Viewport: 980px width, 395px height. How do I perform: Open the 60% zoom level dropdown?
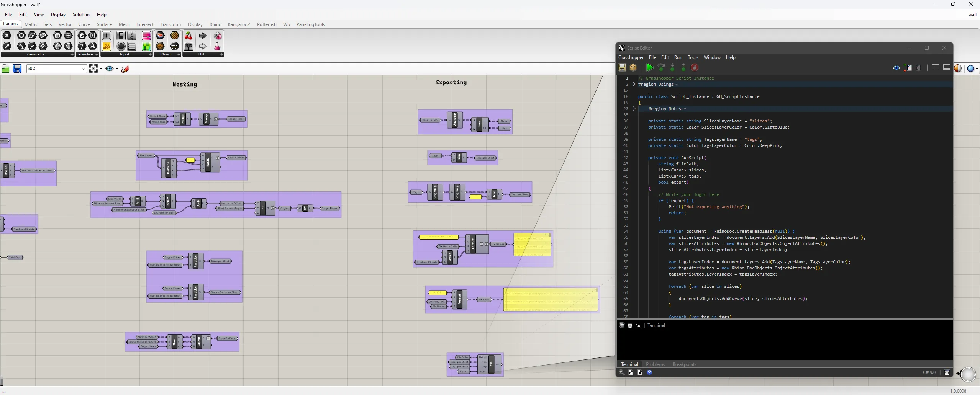point(56,69)
